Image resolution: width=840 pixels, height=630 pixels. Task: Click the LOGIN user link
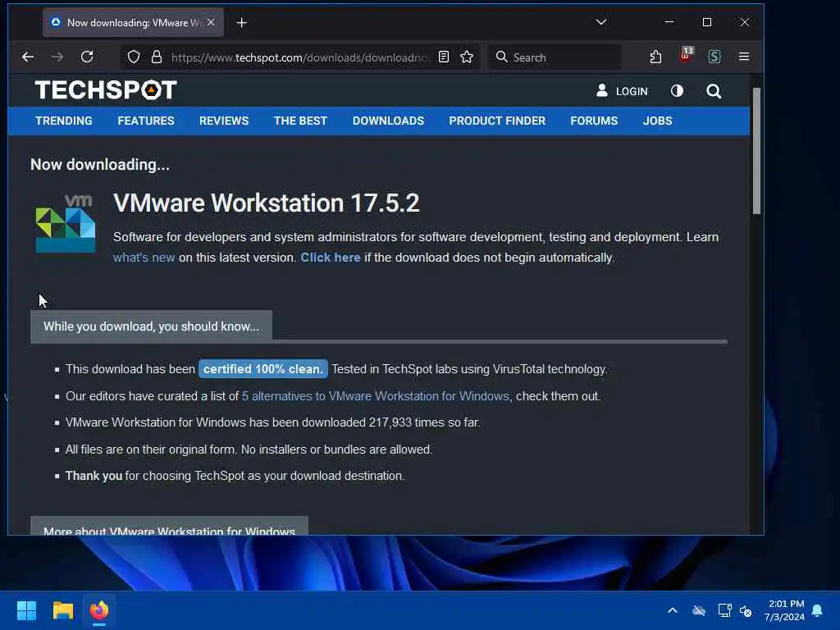click(622, 91)
